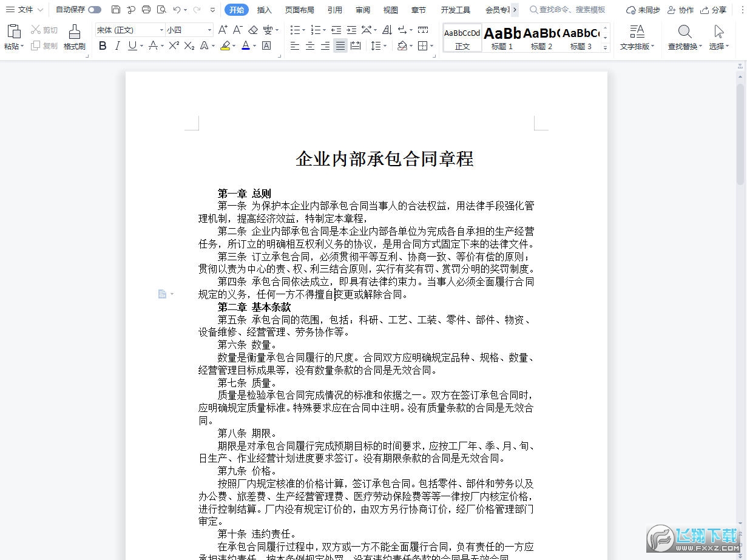
Task: Click the 分享 share button
Action: [x=714, y=10]
